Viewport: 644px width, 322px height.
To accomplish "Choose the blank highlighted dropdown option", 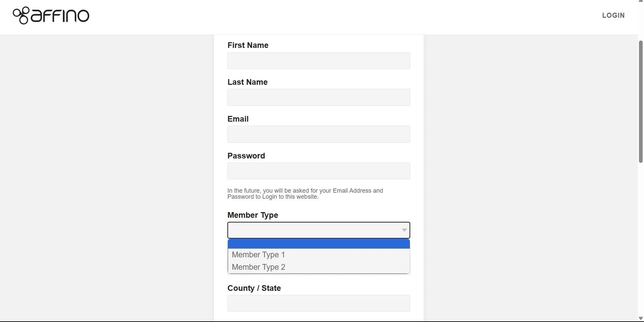I will pos(318,244).
